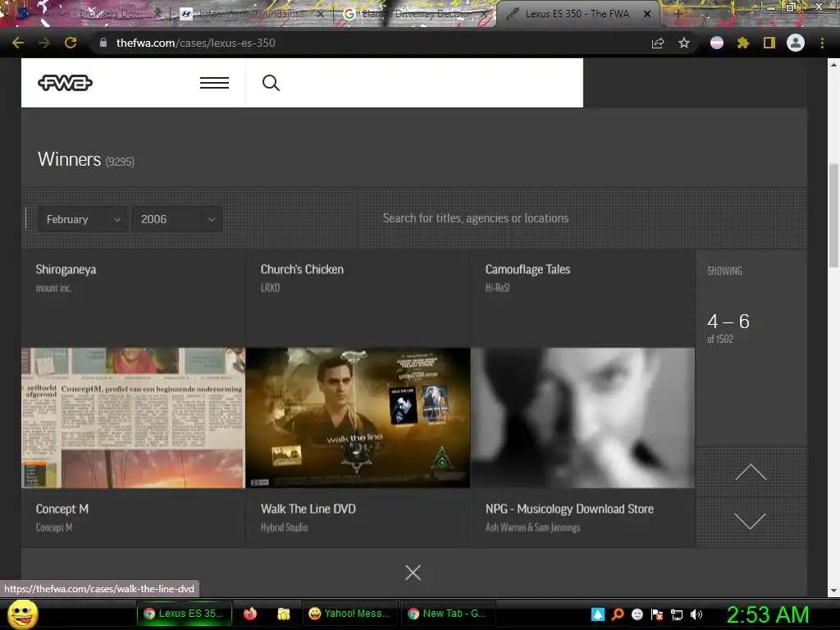Switch to the Hyundai USA tab
The image size is (840, 630).
[x=252, y=15]
